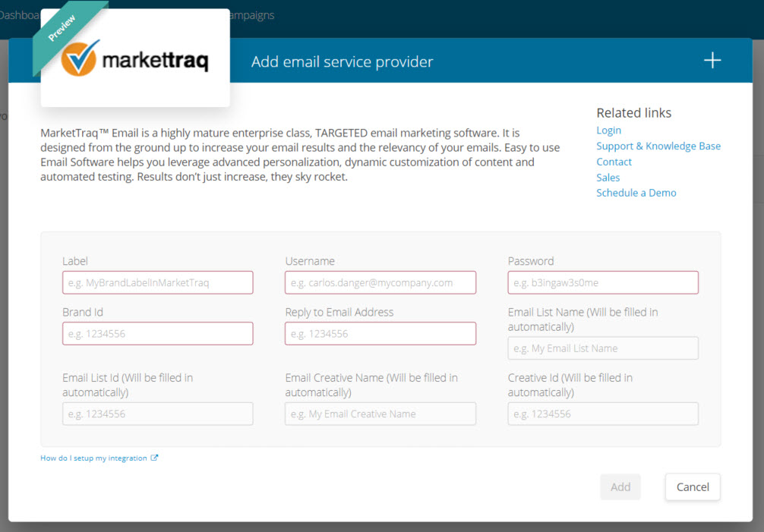Select the Email List Id field
764x532 pixels.
click(x=157, y=414)
